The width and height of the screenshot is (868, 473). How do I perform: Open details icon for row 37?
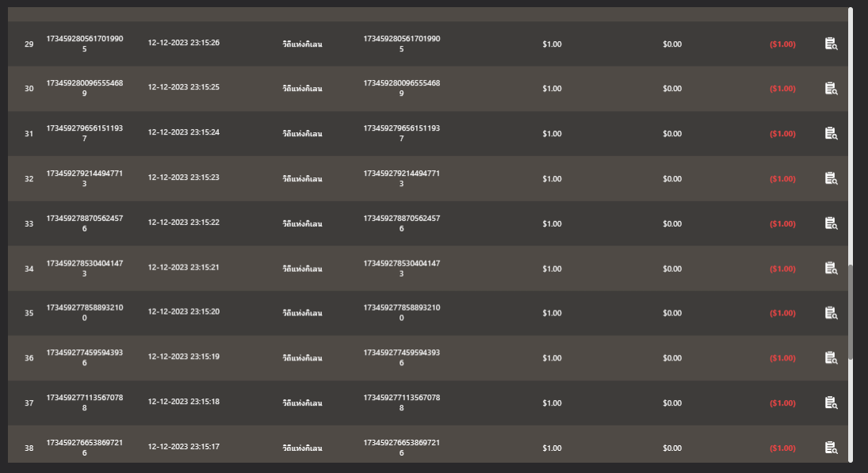click(x=830, y=402)
